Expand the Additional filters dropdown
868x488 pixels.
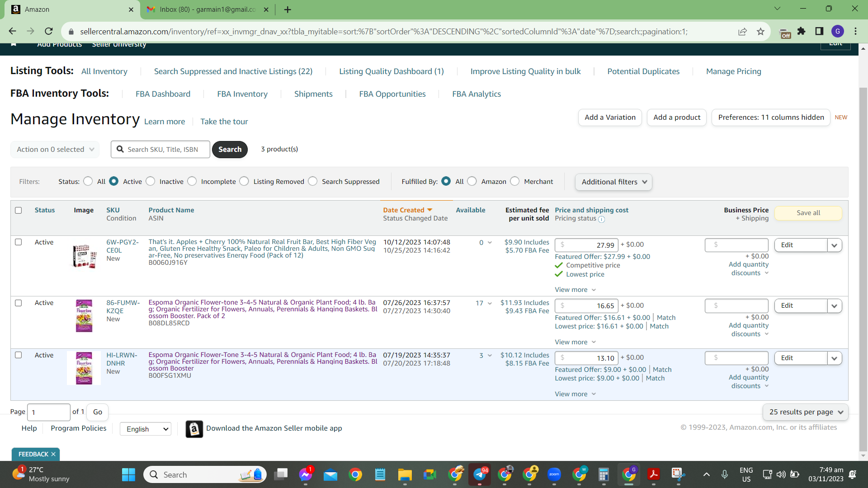pos(613,182)
